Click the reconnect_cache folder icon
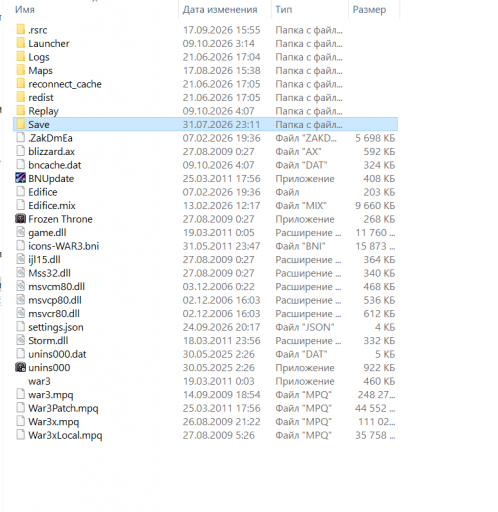Viewport: 498px width, 512px height. (x=21, y=83)
